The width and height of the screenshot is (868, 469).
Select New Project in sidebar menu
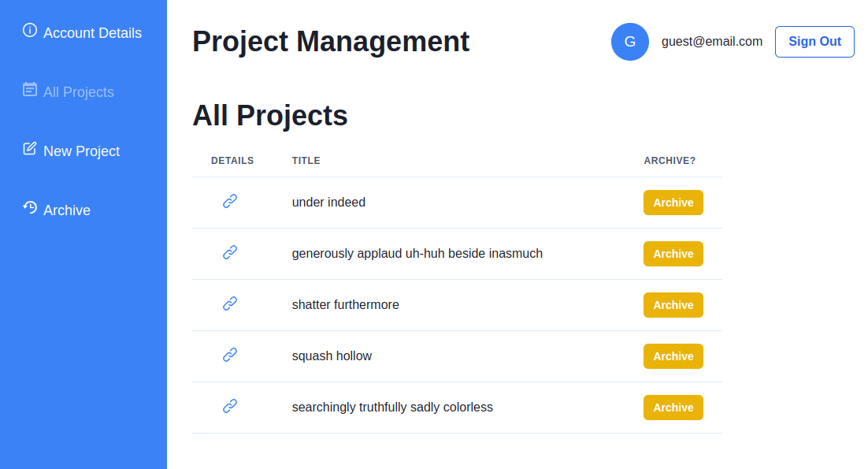click(81, 151)
